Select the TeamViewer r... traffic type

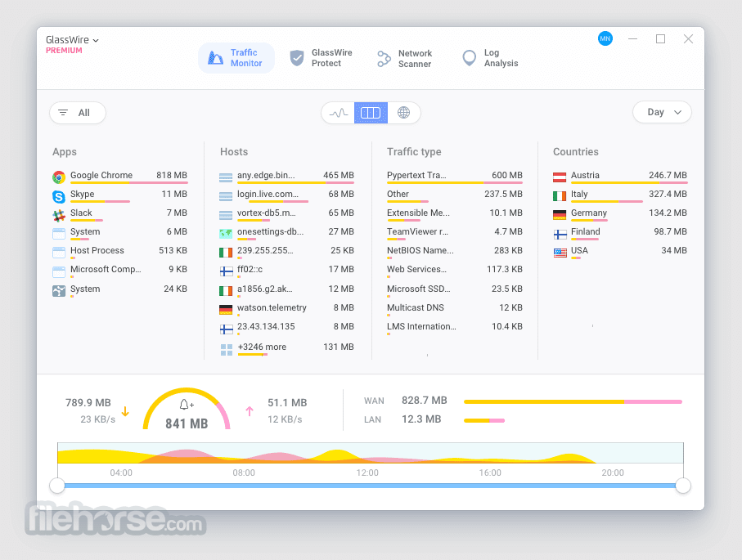coord(417,231)
